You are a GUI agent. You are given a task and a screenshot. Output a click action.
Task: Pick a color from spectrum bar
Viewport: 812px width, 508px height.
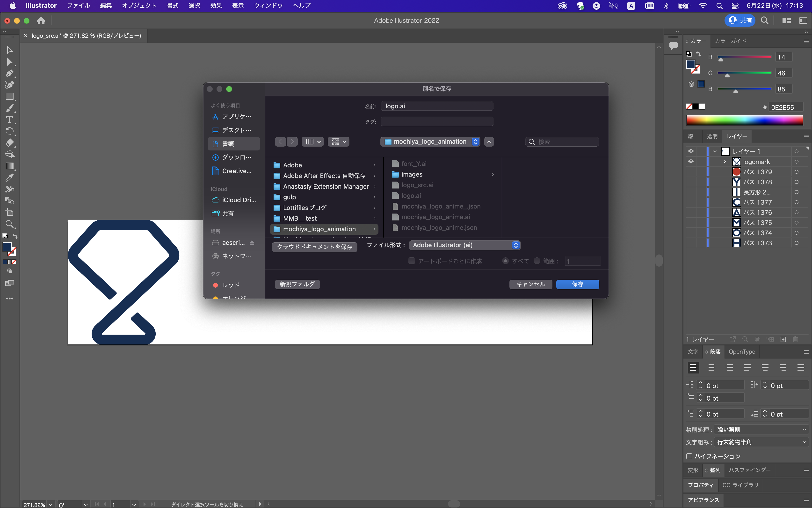point(744,120)
